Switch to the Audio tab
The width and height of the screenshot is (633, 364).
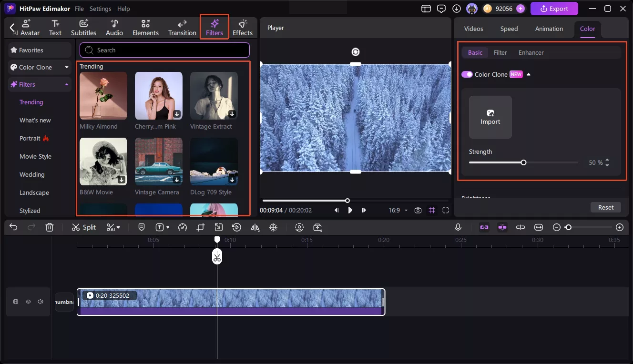click(x=114, y=28)
